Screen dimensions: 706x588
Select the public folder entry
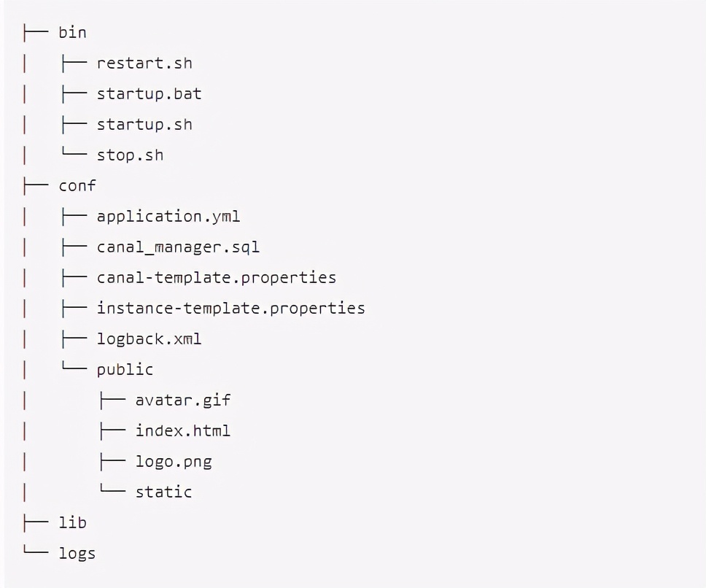coord(125,370)
